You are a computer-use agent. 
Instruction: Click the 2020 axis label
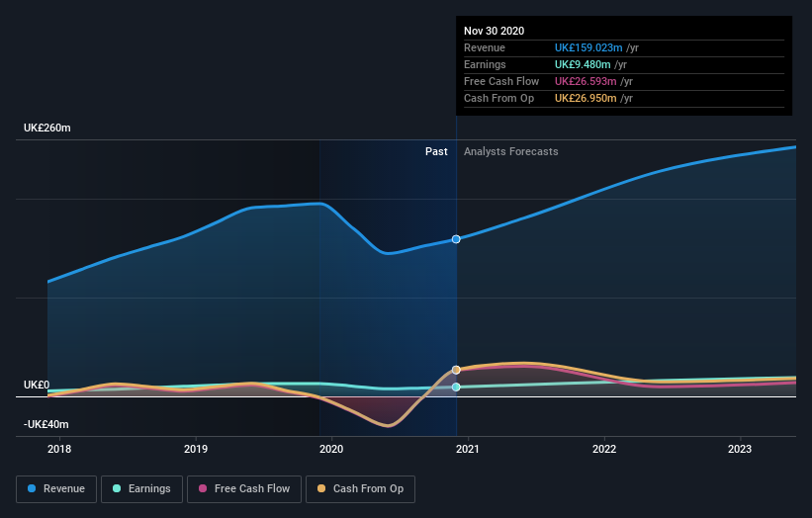tap(331, 449)
